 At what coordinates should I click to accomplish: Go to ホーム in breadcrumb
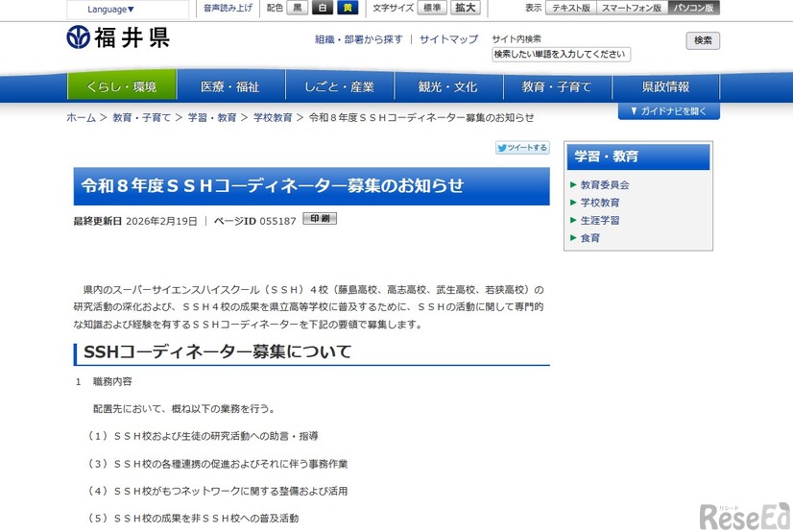click(81, 117)
